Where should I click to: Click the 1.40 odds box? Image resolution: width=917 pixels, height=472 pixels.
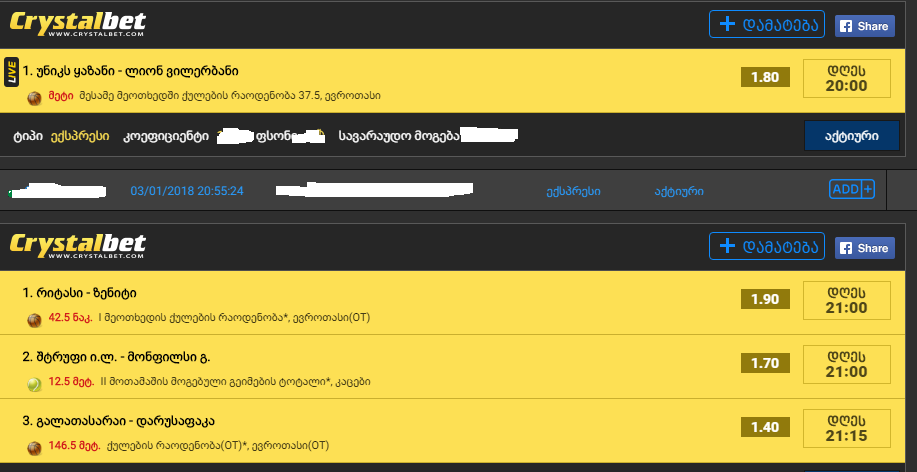point(765,427)
